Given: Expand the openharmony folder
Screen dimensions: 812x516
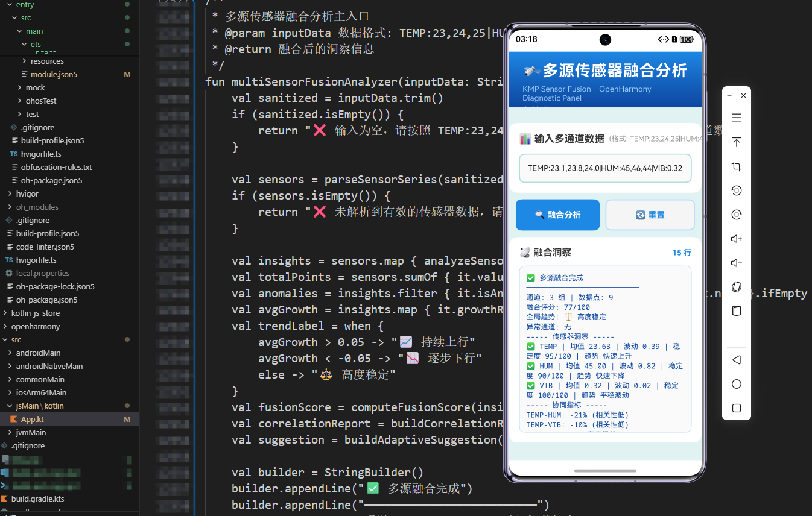Looking at the screenshot, I should [x=5, y=326].
